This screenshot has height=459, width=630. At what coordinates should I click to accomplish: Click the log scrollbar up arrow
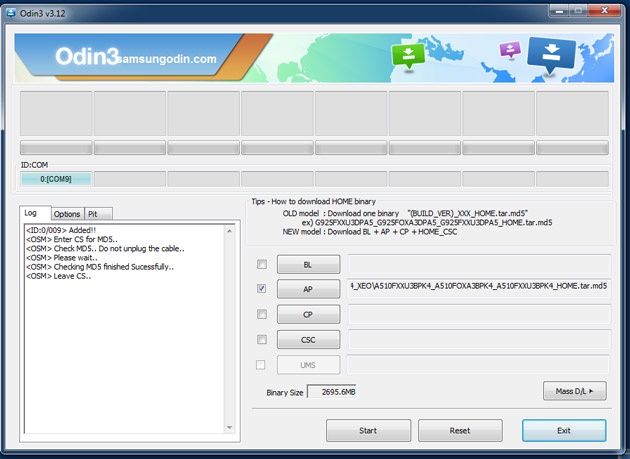[x=229, y=231]
